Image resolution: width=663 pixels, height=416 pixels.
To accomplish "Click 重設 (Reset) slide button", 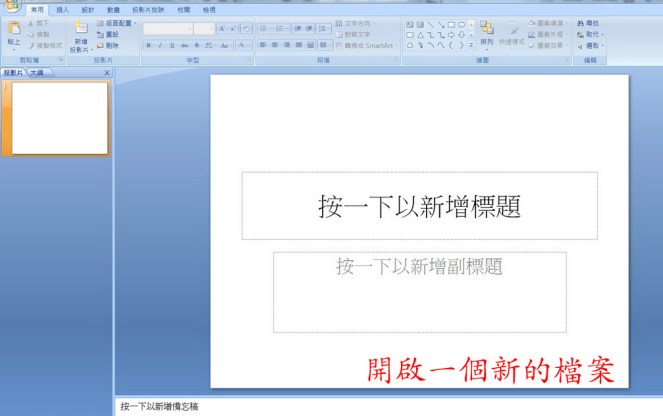I will click(x=108, y=34).
